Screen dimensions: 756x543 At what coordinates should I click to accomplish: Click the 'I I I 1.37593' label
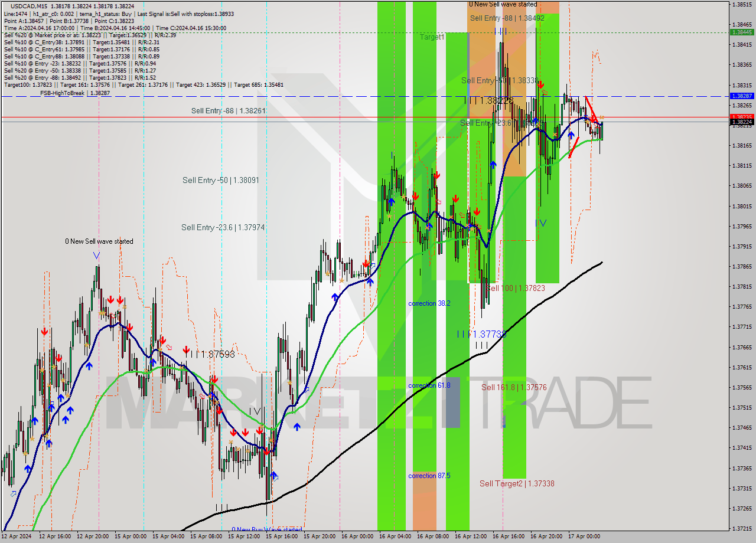coord(210,354)
